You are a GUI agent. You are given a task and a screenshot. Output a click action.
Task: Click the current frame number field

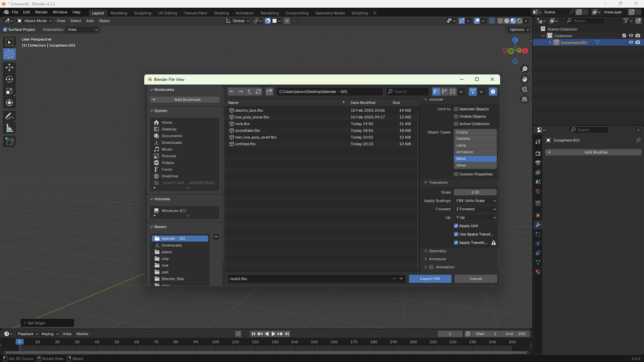pos(450,334)
